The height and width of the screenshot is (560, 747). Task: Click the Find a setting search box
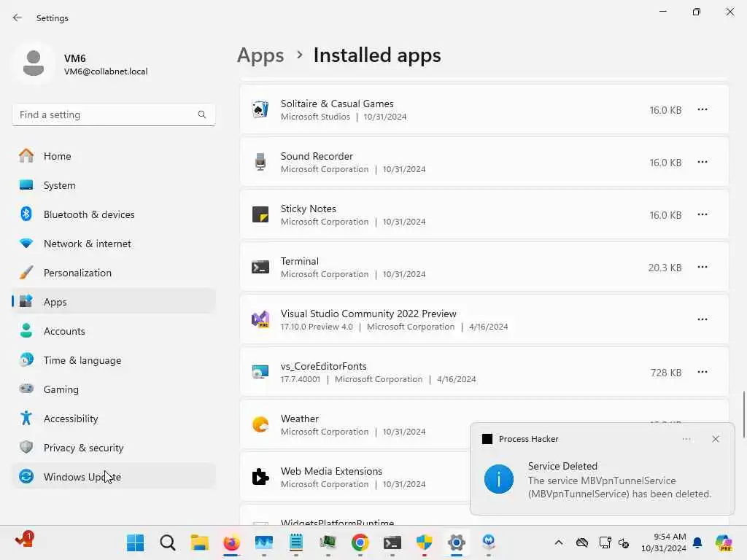point(114,114)
